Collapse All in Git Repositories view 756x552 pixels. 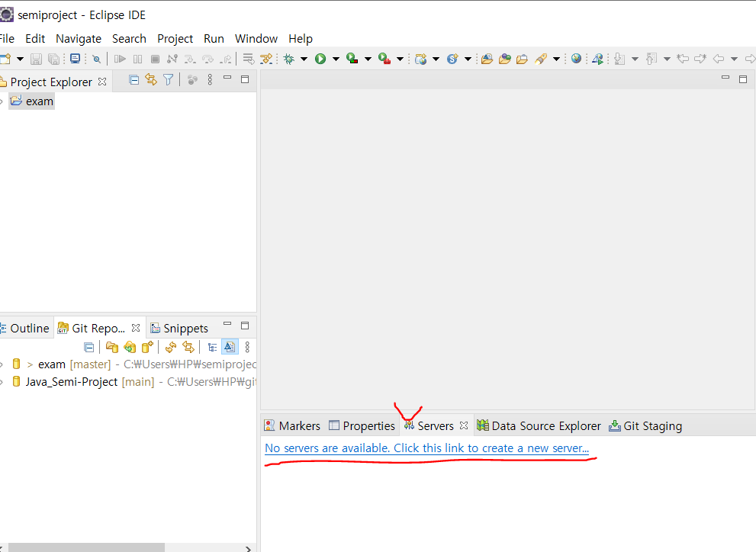(x=88, y=347)
